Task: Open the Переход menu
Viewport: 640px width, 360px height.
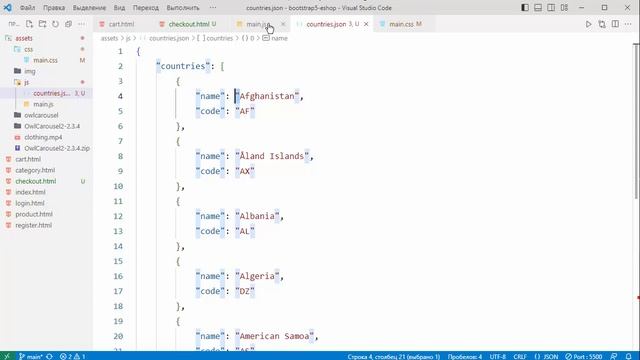Action: (x=146, y=8)
